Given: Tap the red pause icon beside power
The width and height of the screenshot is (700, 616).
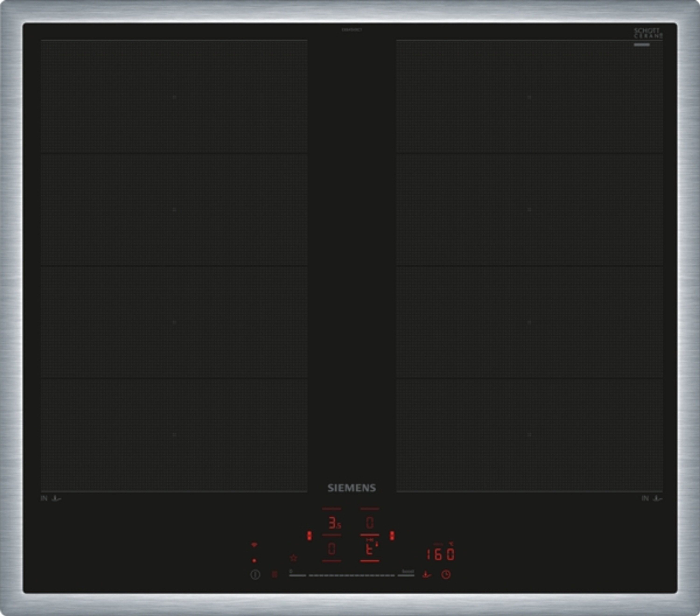Looking at the screenshot, I should pos(274,574).
